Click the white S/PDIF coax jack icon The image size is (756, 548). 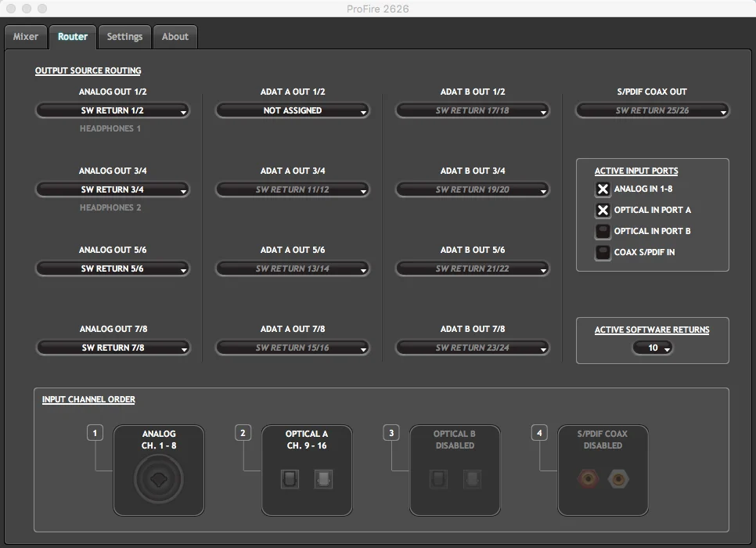click(618, 479)
